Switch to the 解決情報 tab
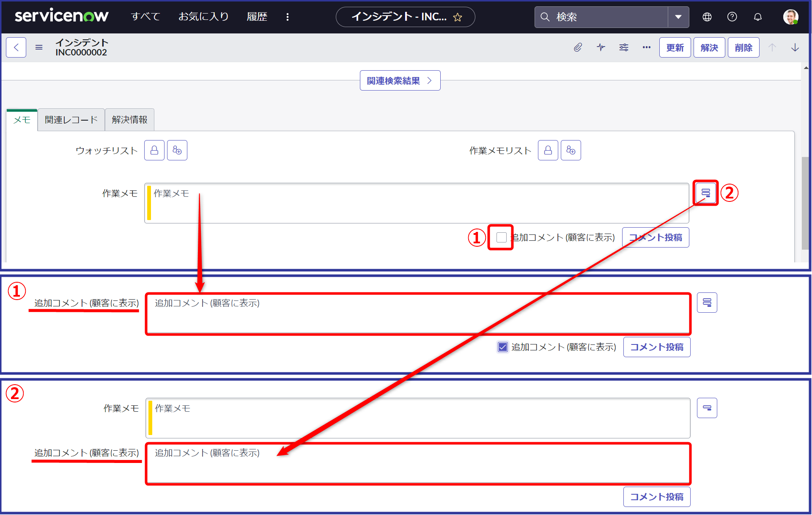812x515 pixels. (x=129, y=120)
